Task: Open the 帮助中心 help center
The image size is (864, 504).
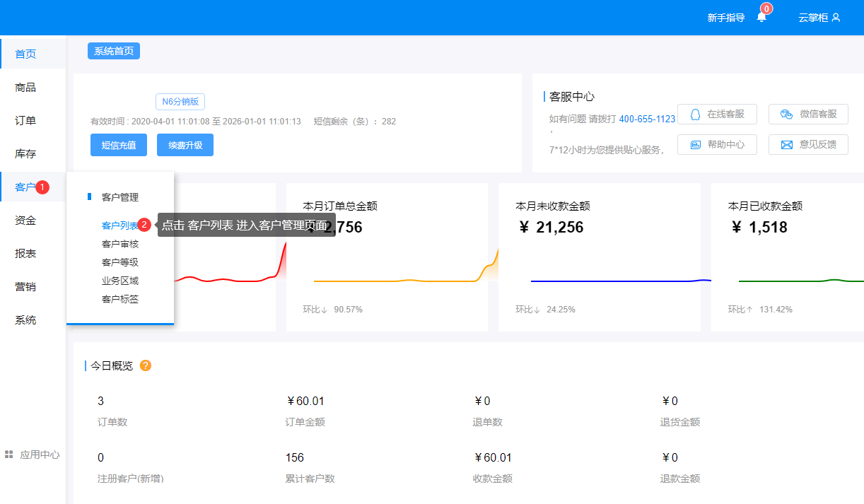Action: pos(717,144)
